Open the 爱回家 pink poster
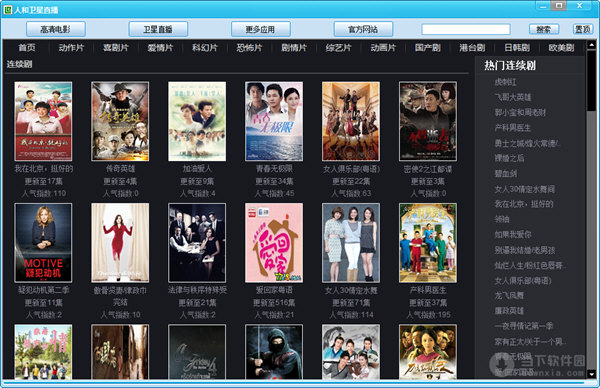The height and width of the screenshot is (388, 600). tap(274, 243)
